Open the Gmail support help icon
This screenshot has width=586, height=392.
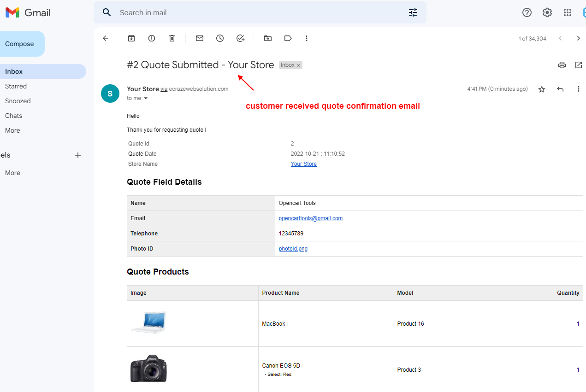click(527, 12)
